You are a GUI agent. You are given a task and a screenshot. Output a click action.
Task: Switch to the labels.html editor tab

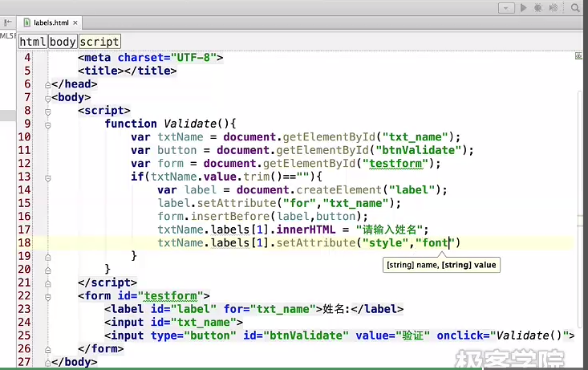(x=51, y=23)
